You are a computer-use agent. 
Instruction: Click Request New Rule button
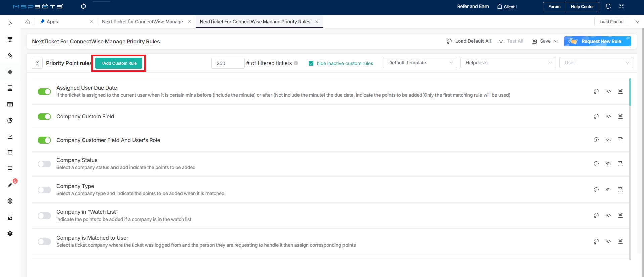(x=598, y=41)
